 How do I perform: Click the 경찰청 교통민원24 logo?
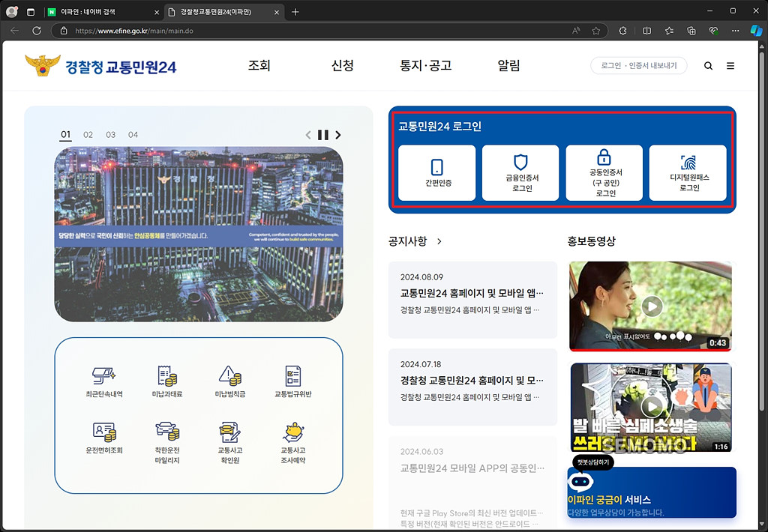pyautogui.click(x=101, y=66)
